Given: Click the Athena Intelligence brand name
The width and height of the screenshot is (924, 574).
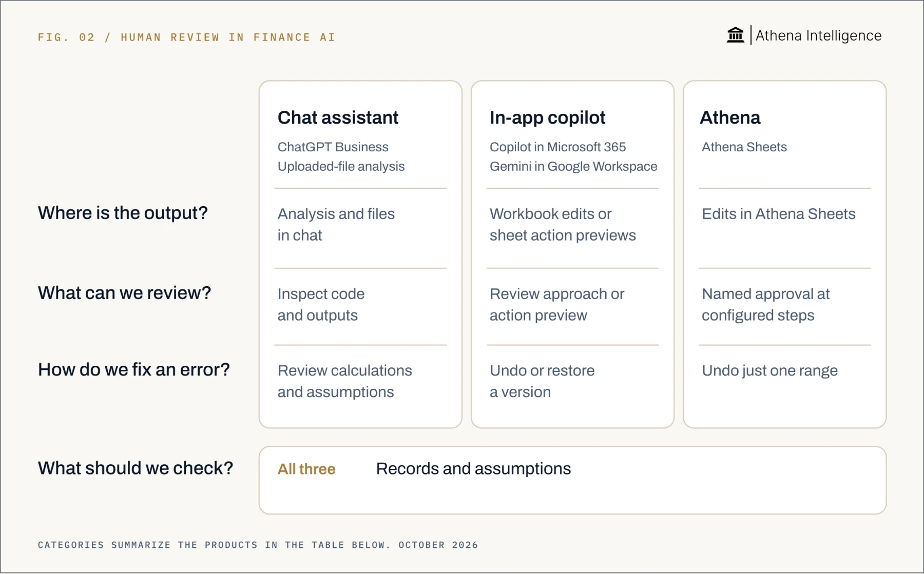Looking at the screenshot, I should [818, 35].
